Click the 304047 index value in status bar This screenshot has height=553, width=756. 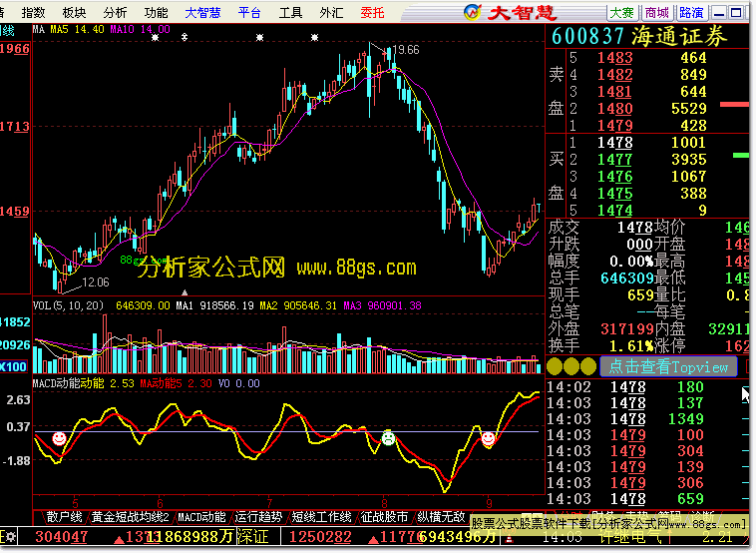(61, 537)
